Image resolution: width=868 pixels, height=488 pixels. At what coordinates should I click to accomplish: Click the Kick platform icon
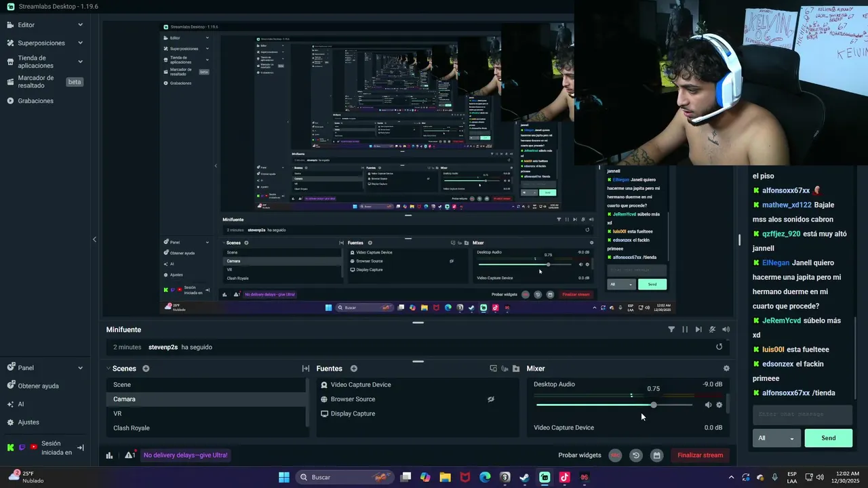click(x=10, y=447)
